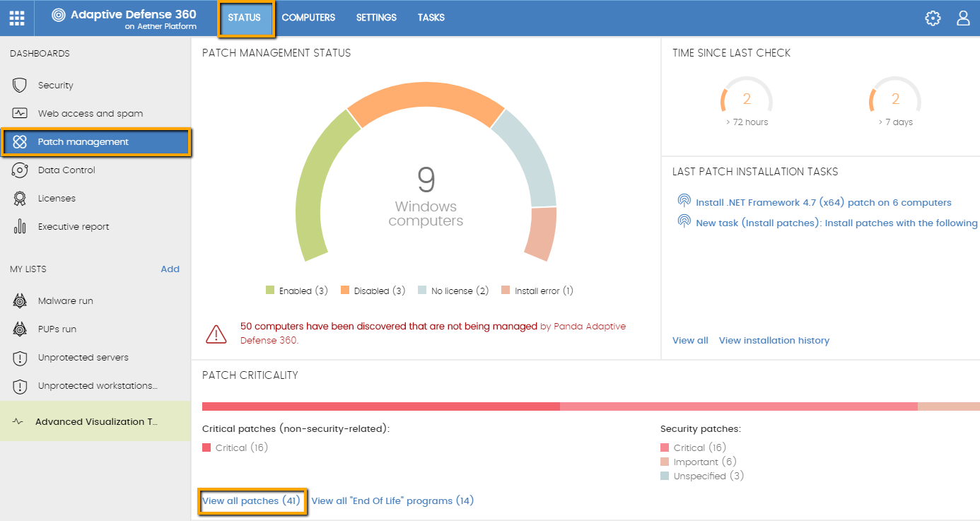Click View all patches (41) link
The width and height of the screenshot is (980, 521).
point(252,501)
